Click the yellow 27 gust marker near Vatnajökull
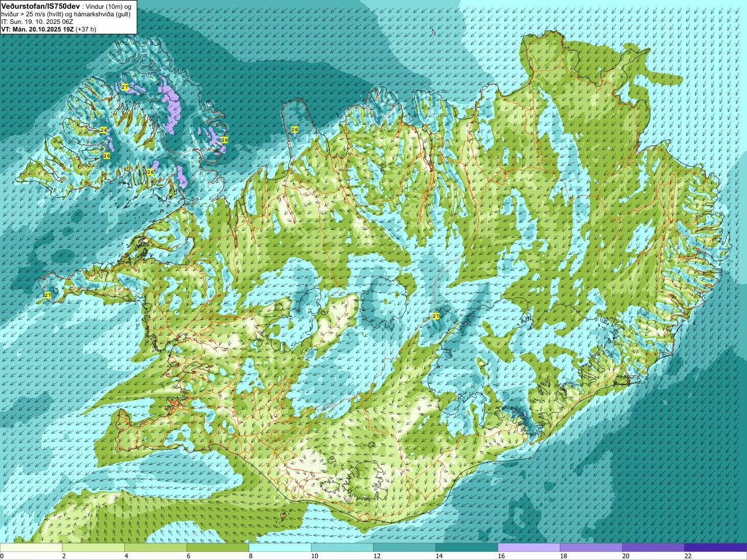 tap(435, 316)
